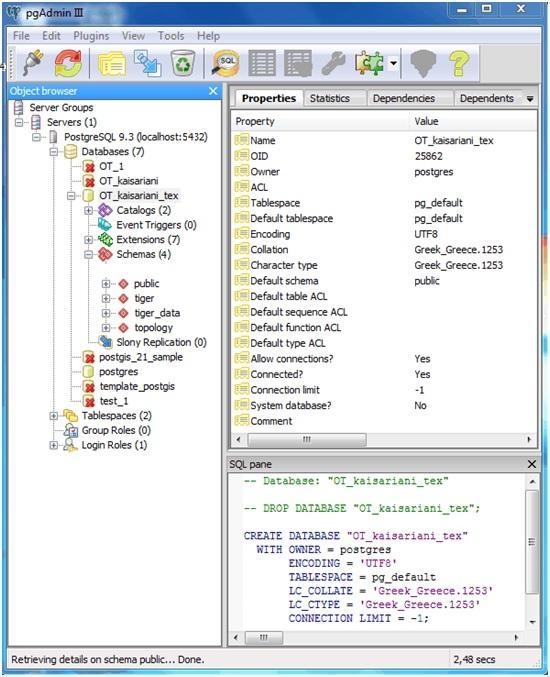Click the Guru hint icon

point(423,63)
